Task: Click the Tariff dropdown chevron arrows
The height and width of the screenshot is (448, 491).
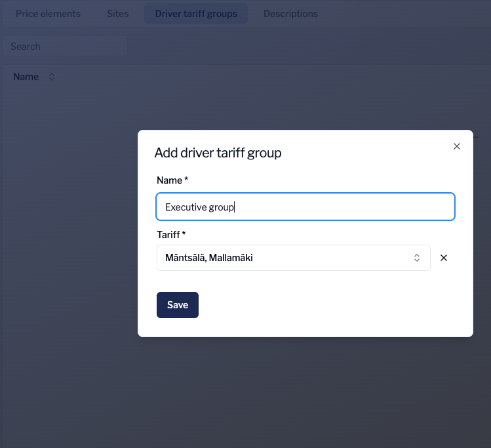Action: coord(416,258)
